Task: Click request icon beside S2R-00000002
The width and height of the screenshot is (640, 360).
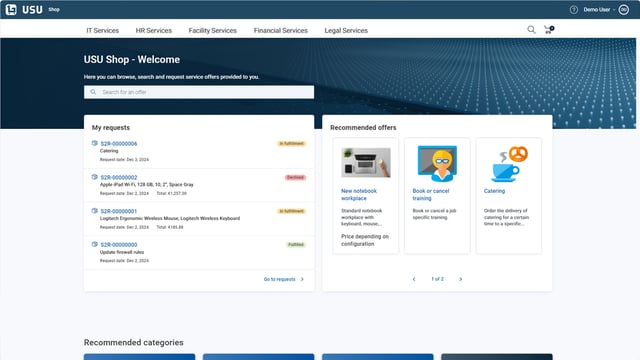Action: [x=95, y=177]
